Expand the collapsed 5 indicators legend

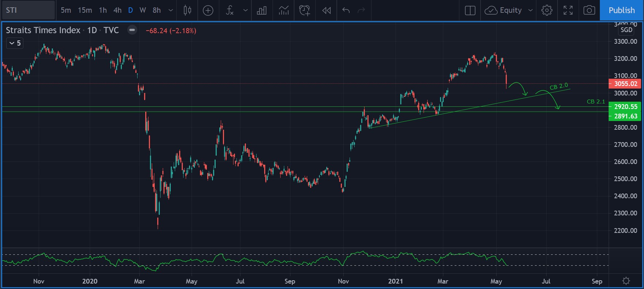(x=15, y=43)
